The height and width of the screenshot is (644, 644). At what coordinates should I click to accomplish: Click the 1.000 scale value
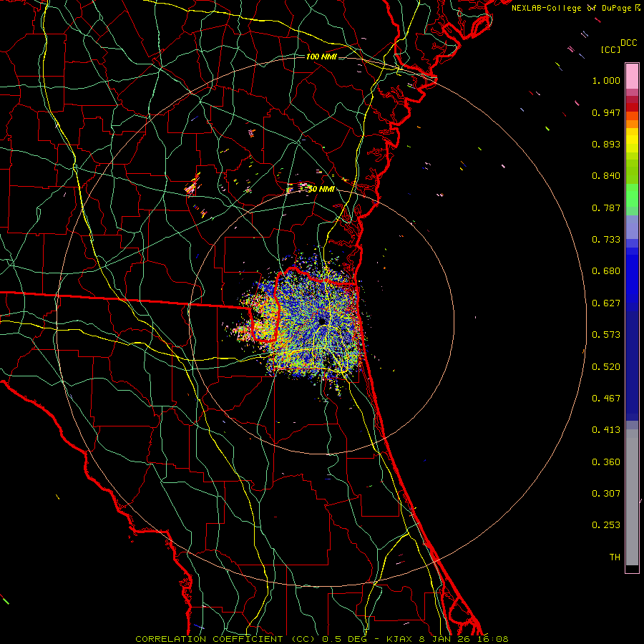point(606,80)
